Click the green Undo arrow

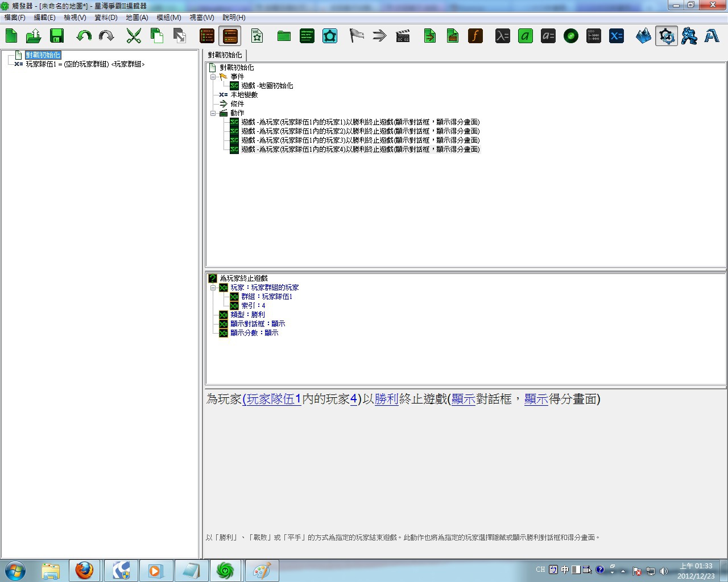pos(84,36)
